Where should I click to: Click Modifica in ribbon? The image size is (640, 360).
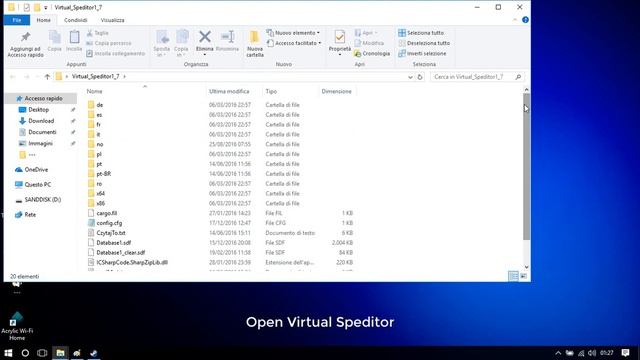369,43
